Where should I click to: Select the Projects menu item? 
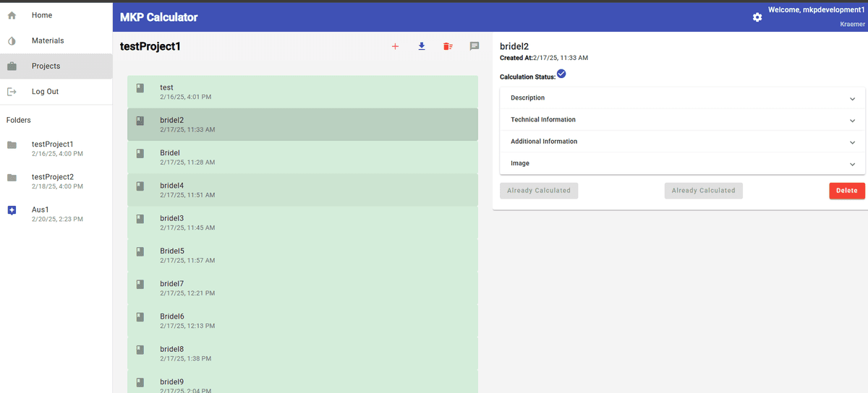click(x=56, y=66)
